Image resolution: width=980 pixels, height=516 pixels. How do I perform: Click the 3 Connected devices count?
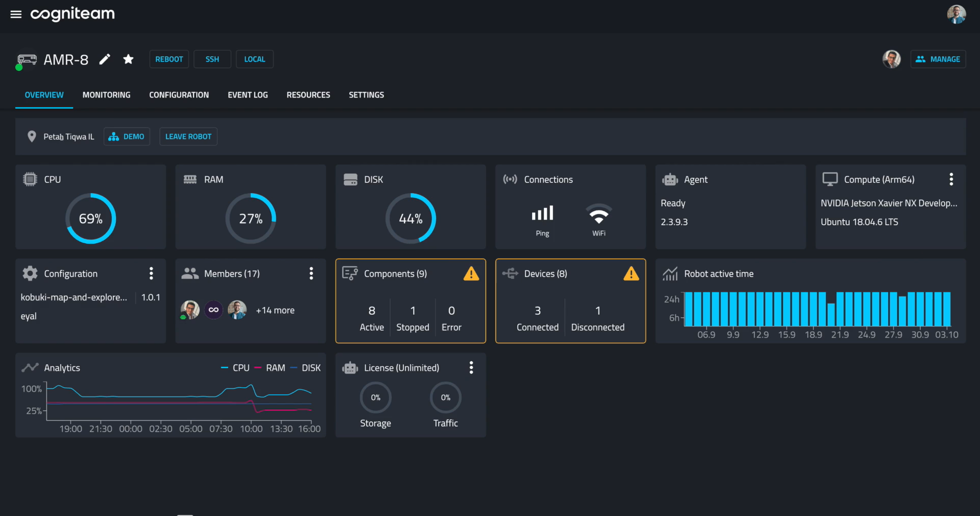pyautogui.click(x=538, y=318)
